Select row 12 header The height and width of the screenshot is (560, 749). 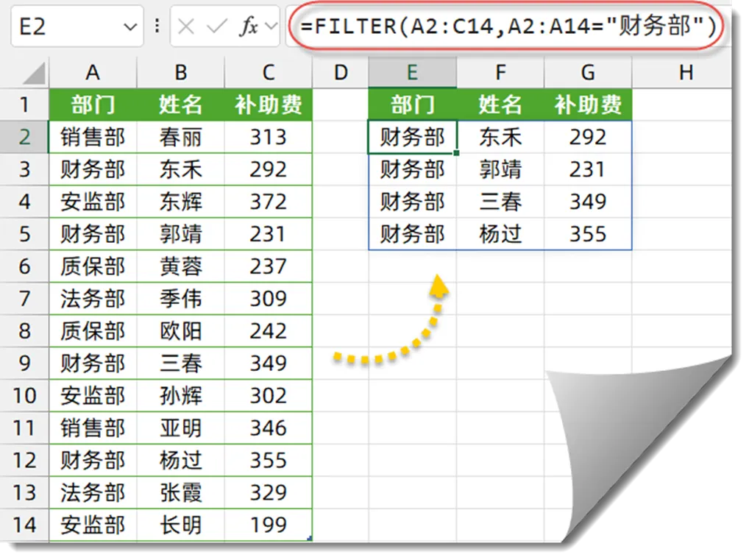tap(24, 460)
